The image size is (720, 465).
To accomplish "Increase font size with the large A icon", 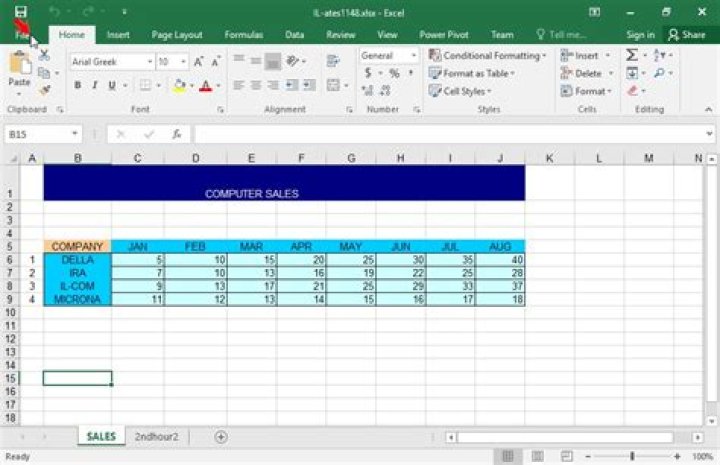I will point(199,62).
